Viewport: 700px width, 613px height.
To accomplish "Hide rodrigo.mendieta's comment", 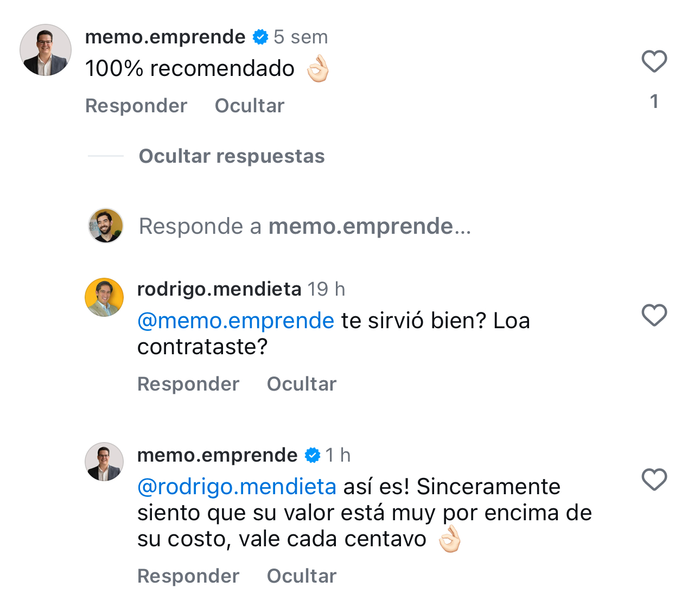I will (x=301, y=384).
